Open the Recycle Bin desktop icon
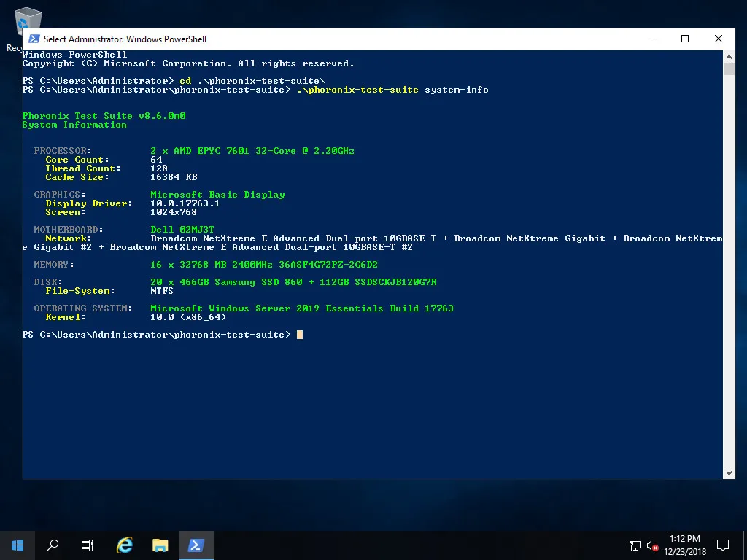 point(28,21)
